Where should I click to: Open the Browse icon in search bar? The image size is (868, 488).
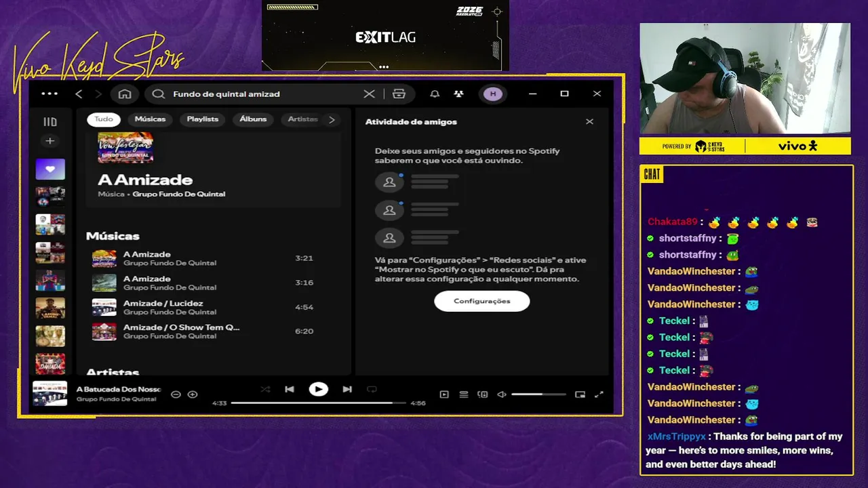point(399,94)
